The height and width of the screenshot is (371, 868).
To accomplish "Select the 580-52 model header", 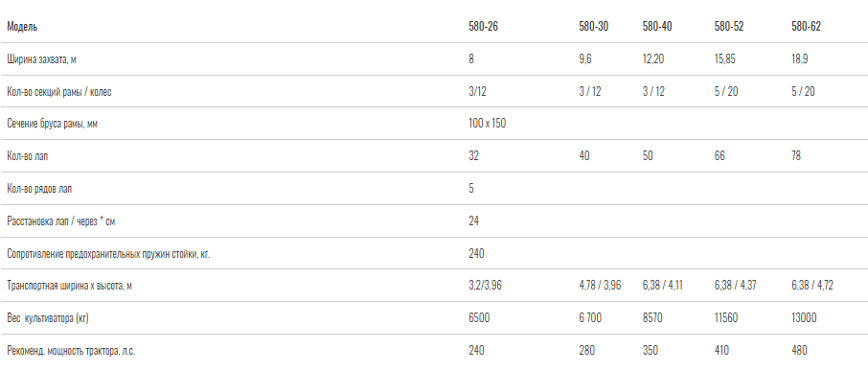I will tap(728, 27).
